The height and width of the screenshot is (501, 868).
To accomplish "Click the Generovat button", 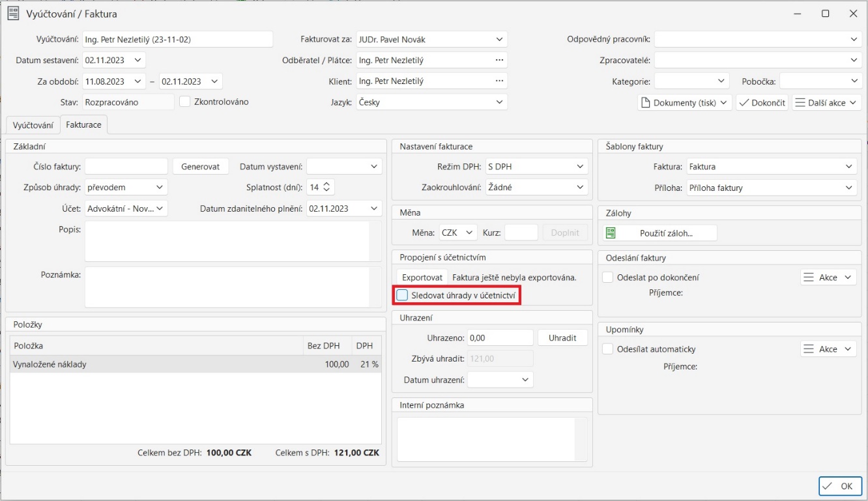I will point(202,165).
